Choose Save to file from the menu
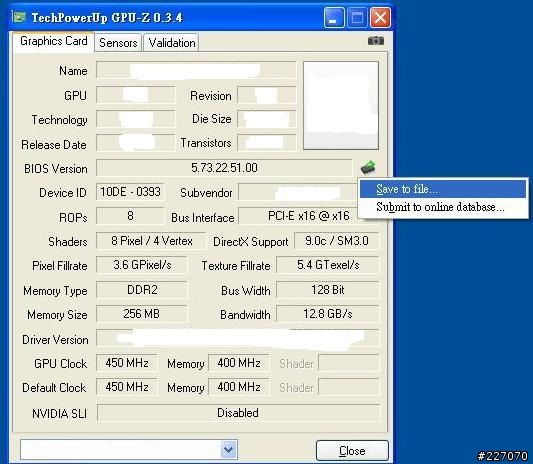The image size is (533, 464). (x=443, y=189)
